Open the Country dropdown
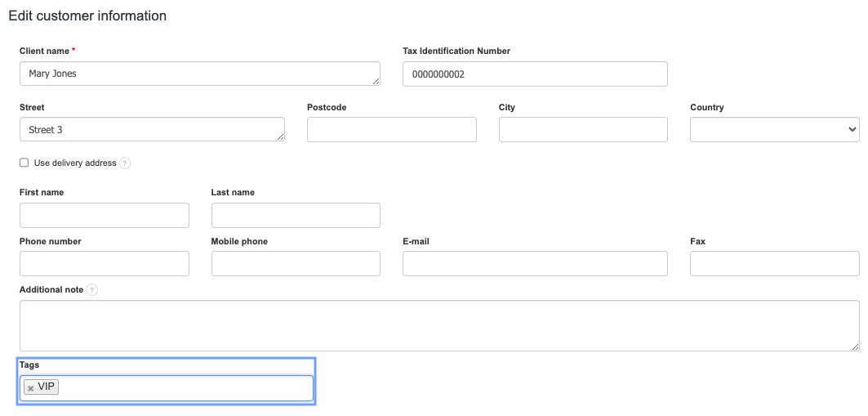Screen dimensions: 868x416 (774, 129)
